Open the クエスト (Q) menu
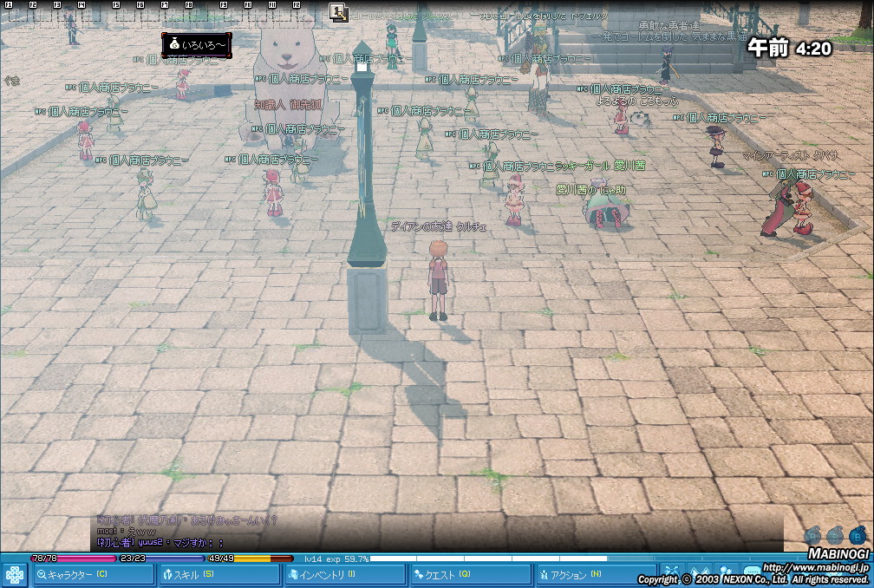 coord(471,575)
